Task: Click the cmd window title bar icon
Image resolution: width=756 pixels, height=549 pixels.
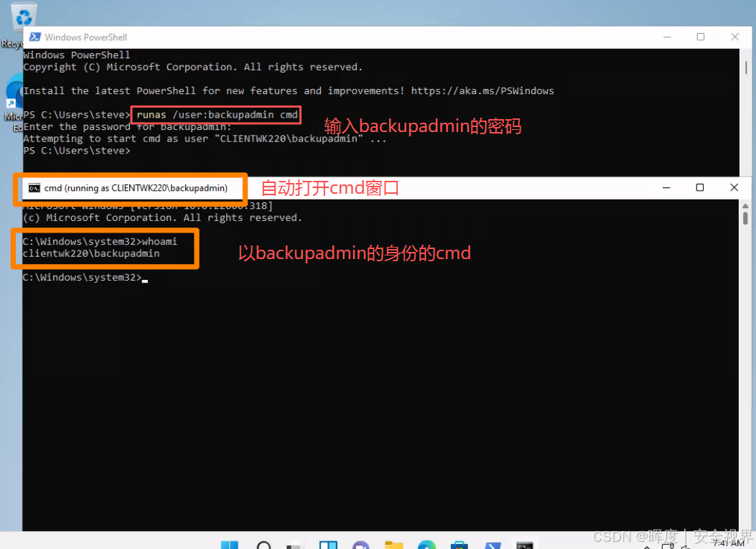Action: (x=34, y=188)
